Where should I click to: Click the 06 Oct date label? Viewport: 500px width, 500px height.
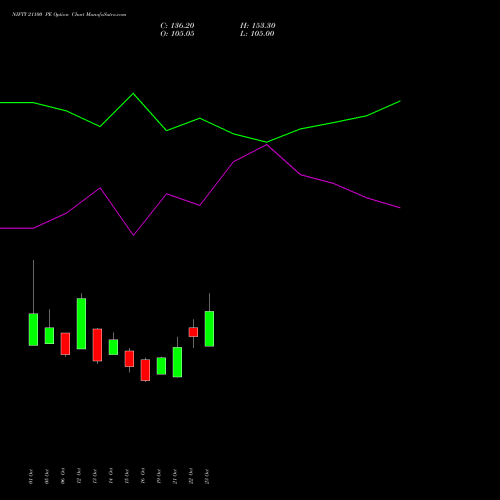[x=63, y=477]
